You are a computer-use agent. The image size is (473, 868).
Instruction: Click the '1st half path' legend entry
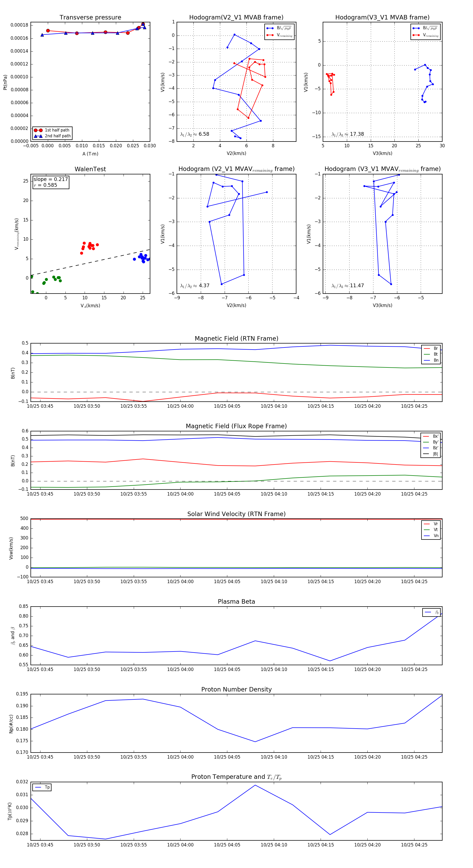52,130
